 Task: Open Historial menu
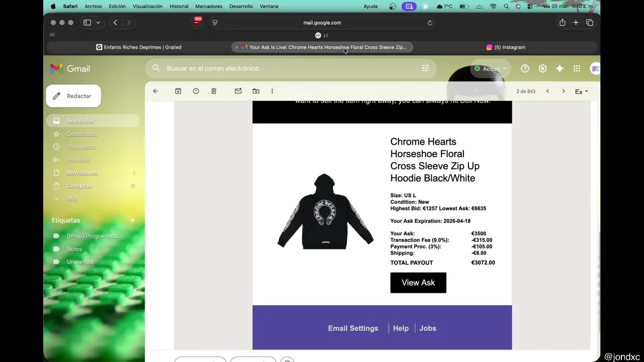click(x=179, y=7)
